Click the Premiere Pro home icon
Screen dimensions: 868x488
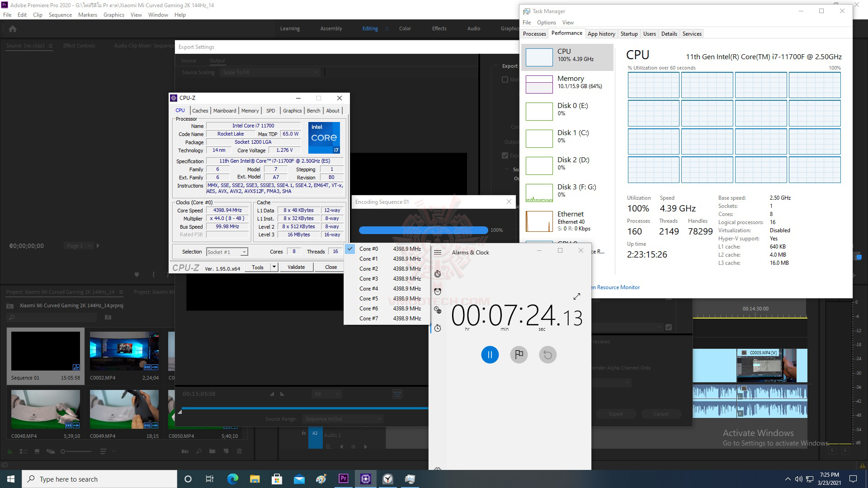click(13, 29)
